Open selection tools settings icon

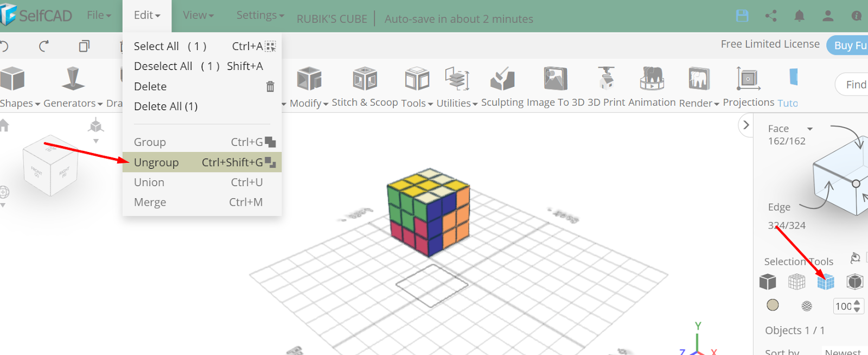point(856,257)
